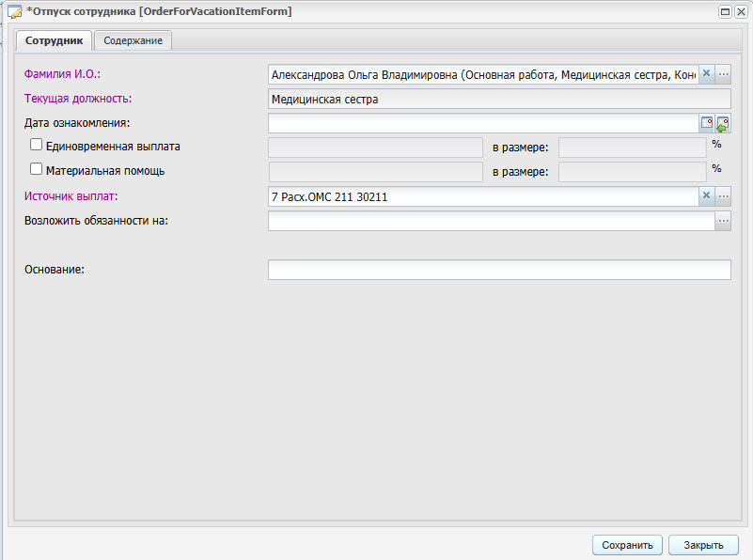Image resolution: width=753 pixels, height=560 pixels.
Task: Click Материальная помощь percent size field
Action: coord(633,172)
